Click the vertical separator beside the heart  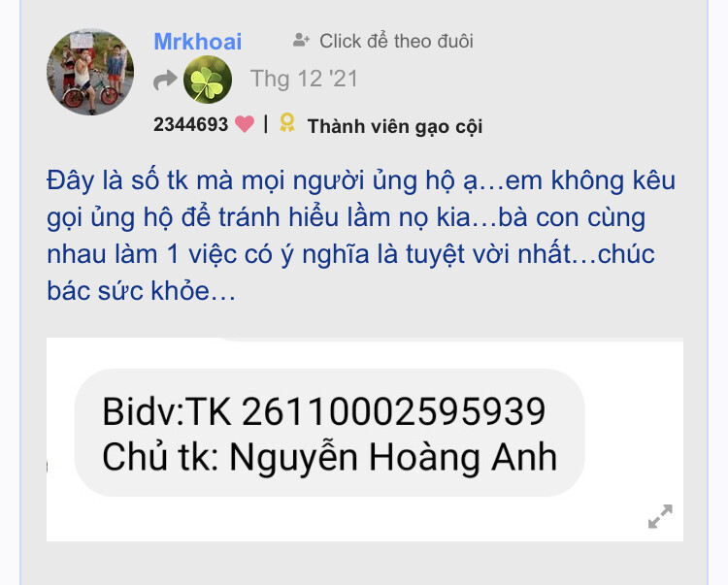click(x=266, y=124)
